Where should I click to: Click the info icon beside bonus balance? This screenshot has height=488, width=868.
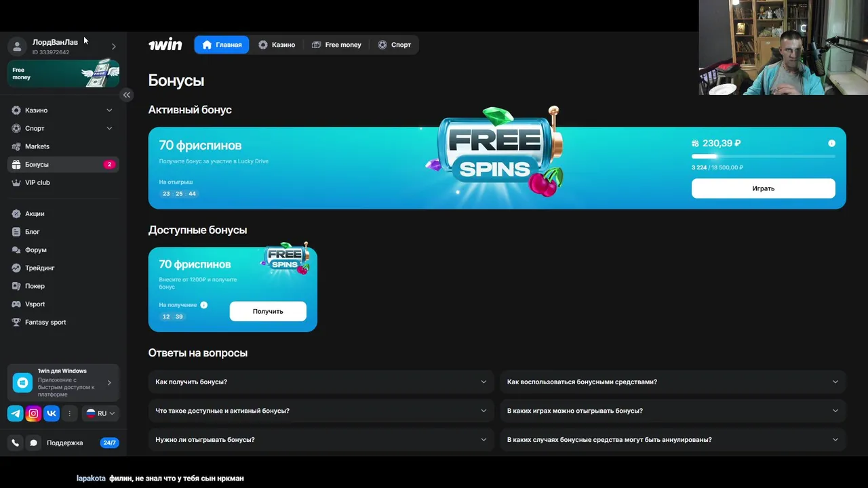pyautogui.click(x=831, y=143)
